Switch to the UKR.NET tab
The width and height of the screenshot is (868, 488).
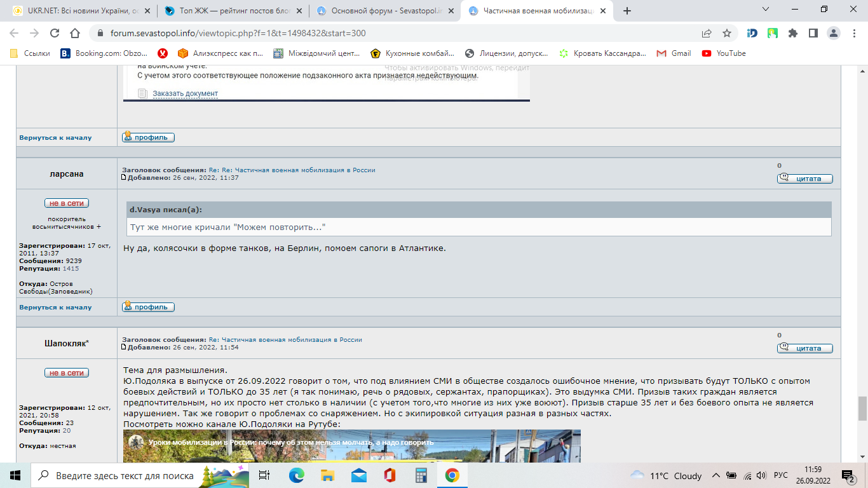pos(80,11)
